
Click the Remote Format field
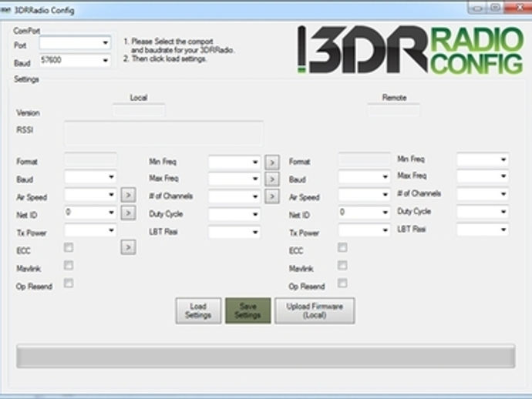(364, 159)
